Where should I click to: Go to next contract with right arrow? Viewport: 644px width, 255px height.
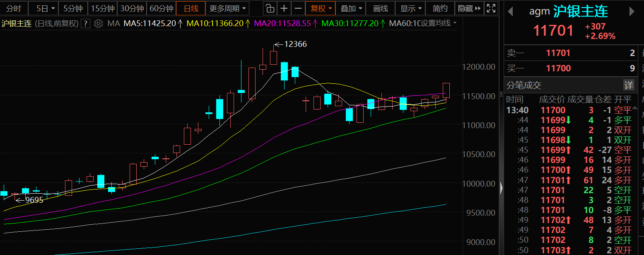click(632, 12)
